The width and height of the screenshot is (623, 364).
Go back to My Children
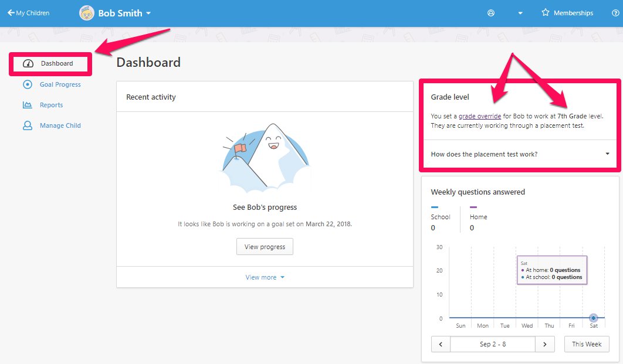click(x=29, y=13)
